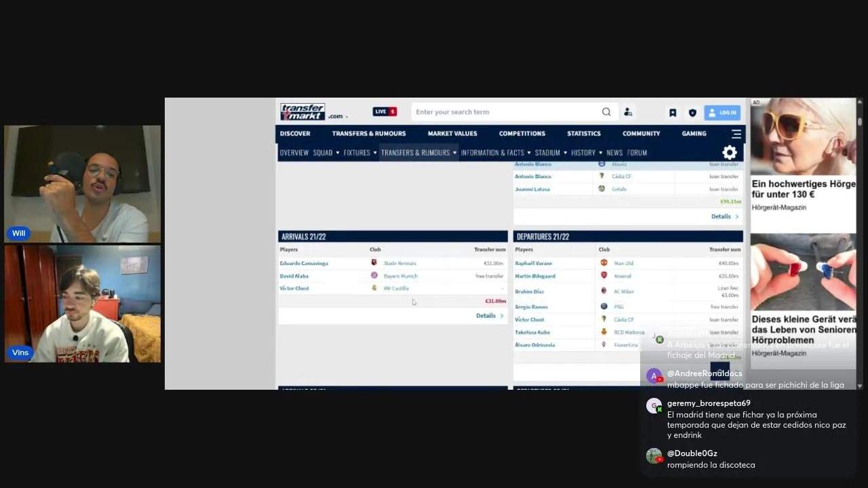Click Will's webcam feed
This screenshot has width=868, height=488.
83,184
